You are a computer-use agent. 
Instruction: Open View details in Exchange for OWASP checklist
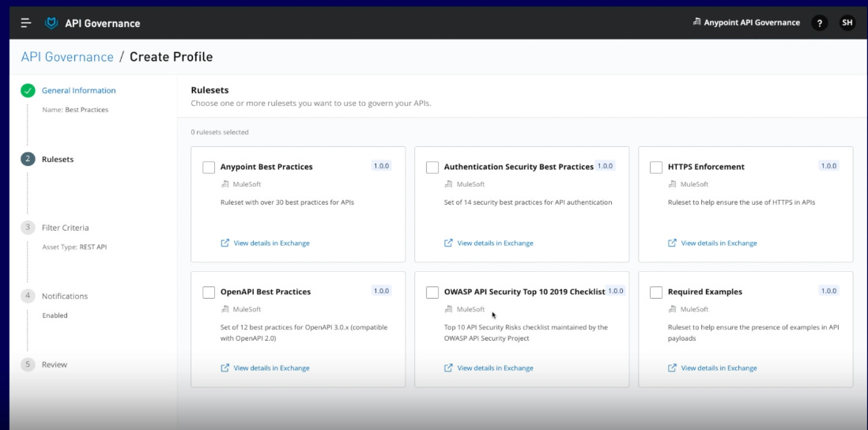495,368
